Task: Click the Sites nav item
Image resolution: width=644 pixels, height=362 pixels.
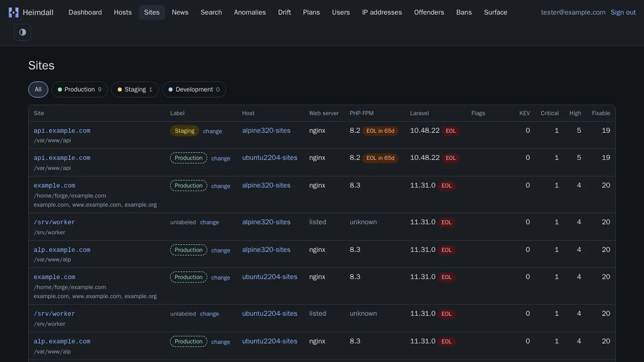Action: click(151, 13)
